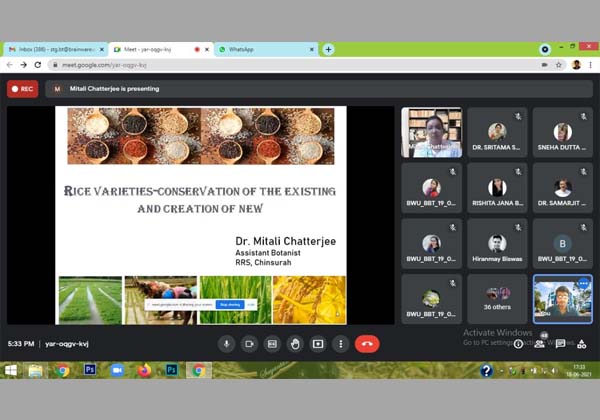Viewport: 600px width, 420px height.
Task: Open Photoshop from the Windows taskbar
Action: [89, 370]
